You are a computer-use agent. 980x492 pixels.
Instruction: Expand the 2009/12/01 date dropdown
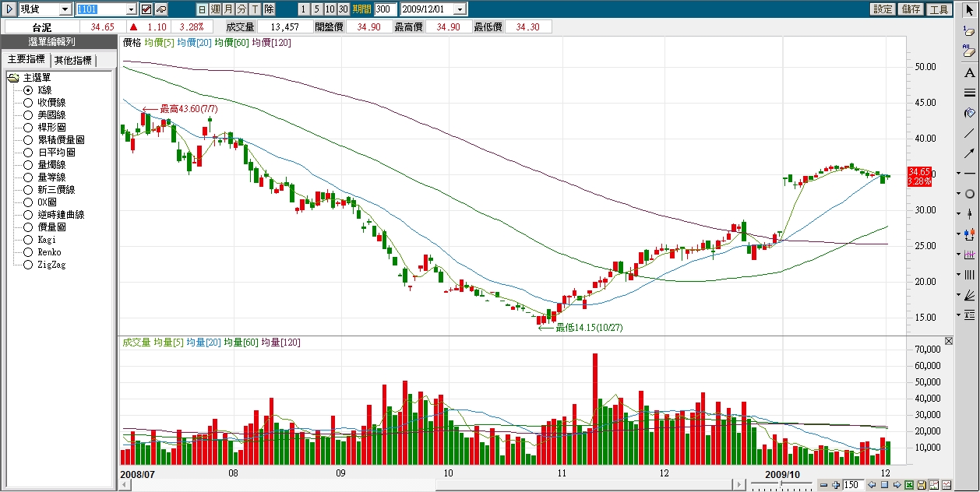(460, 9)
